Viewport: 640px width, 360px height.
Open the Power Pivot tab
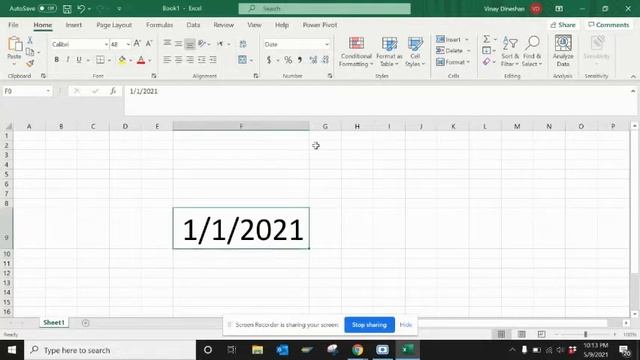(320, 25)
